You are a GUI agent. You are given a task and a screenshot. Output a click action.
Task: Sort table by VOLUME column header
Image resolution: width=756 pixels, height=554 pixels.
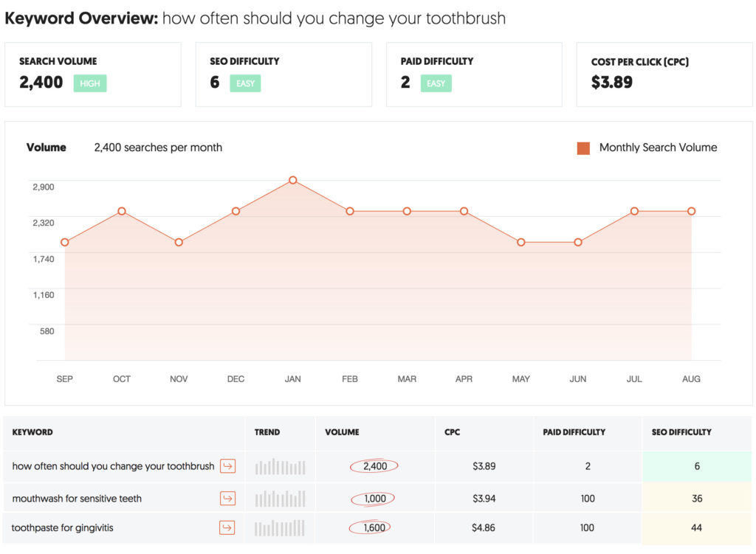(342, 432)
